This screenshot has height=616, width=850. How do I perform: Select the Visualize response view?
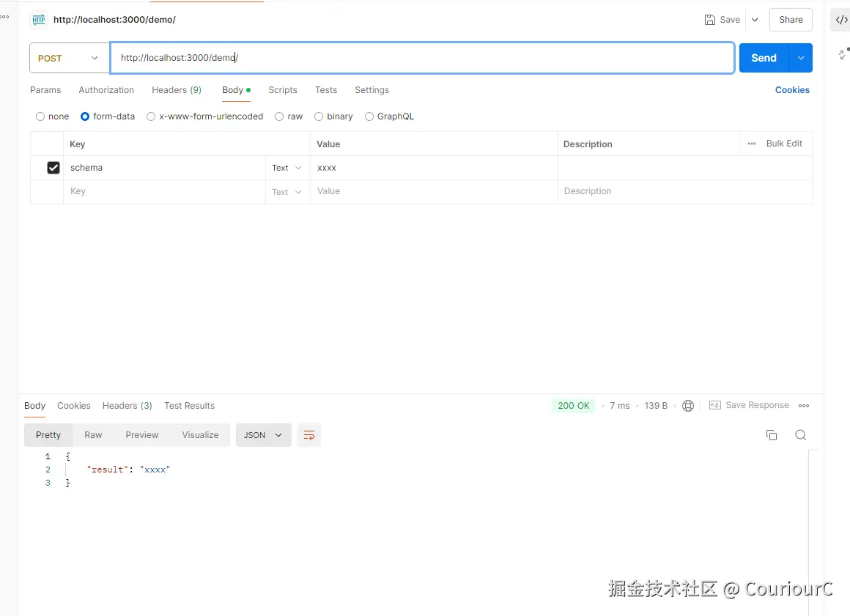point(201,435)
